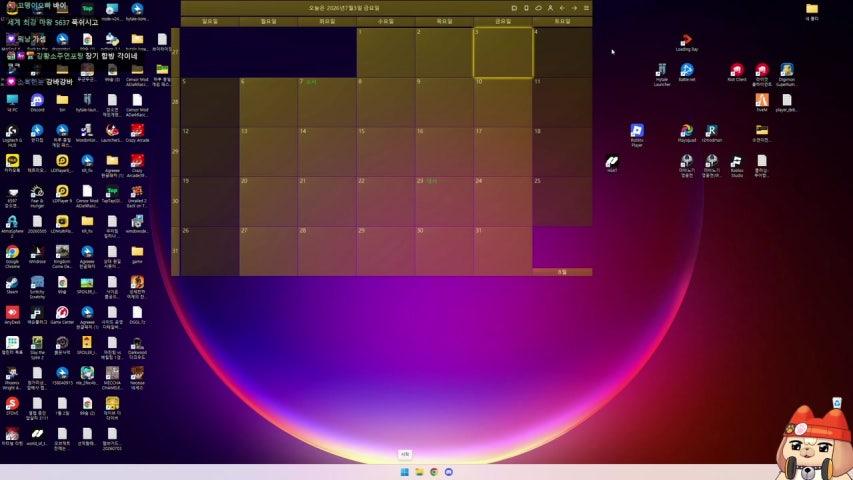Click the cloud sync icon in calendar header
The width and height of the screenshot is (853, 480).
coord(538,8)
